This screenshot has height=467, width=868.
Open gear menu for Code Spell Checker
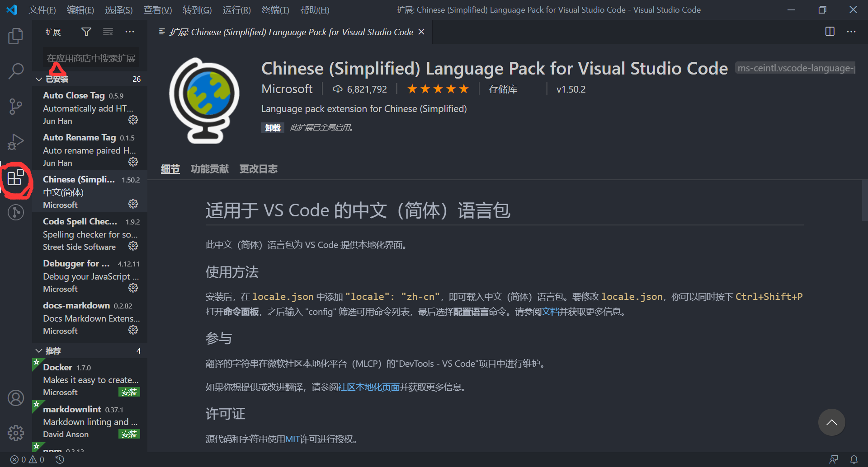pos(133,246)
